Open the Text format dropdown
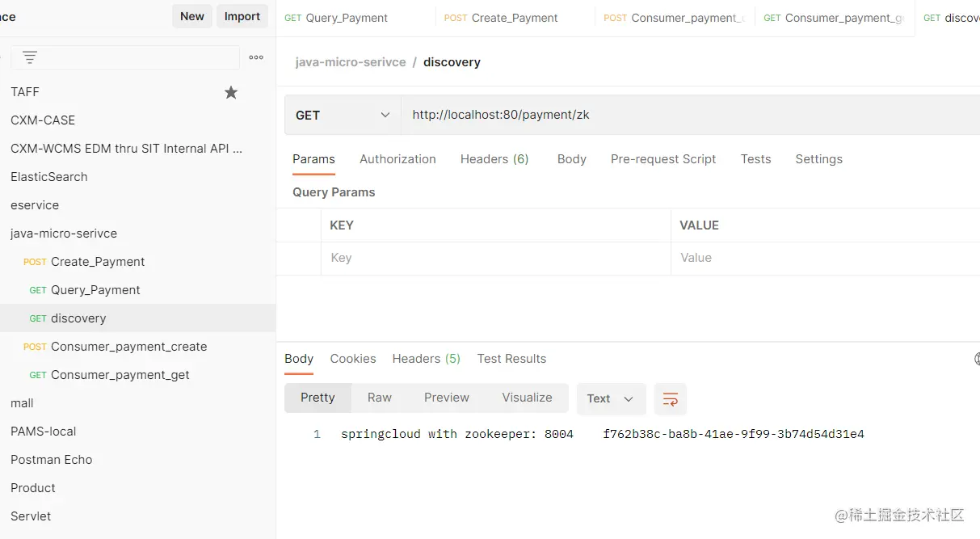Screen dimensions: 980x539 coord(611,398)
